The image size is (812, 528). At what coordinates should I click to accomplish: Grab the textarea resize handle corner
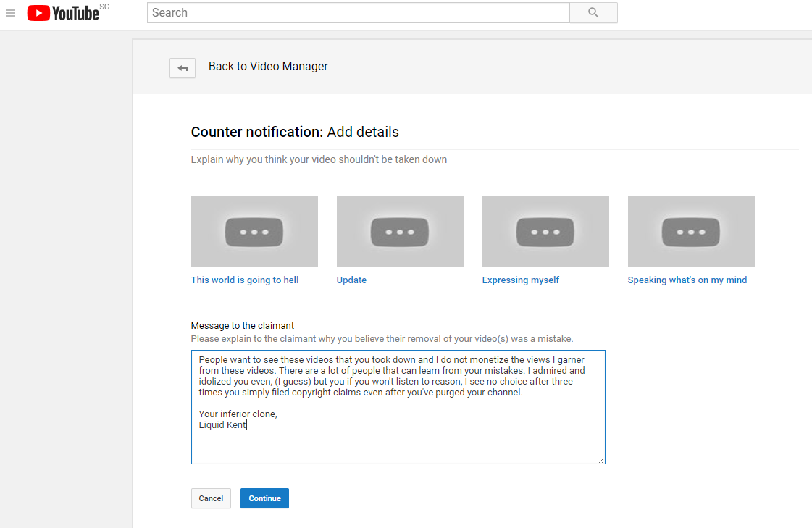pos(601,460)
